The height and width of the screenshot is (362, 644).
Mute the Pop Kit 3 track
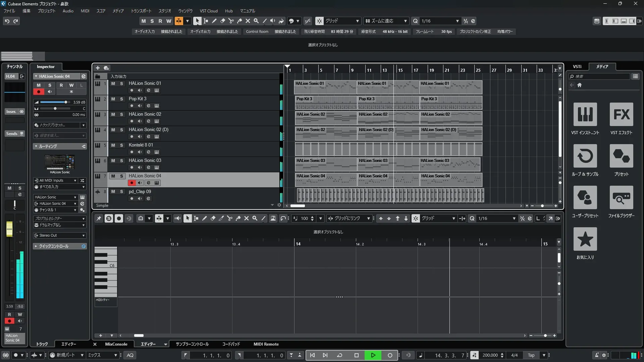113,99
